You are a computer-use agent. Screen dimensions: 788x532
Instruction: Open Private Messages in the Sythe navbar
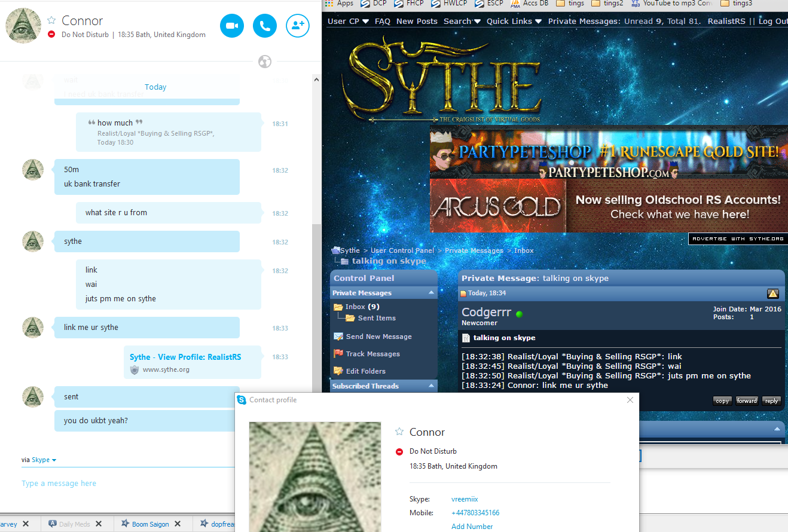[583, 22]
